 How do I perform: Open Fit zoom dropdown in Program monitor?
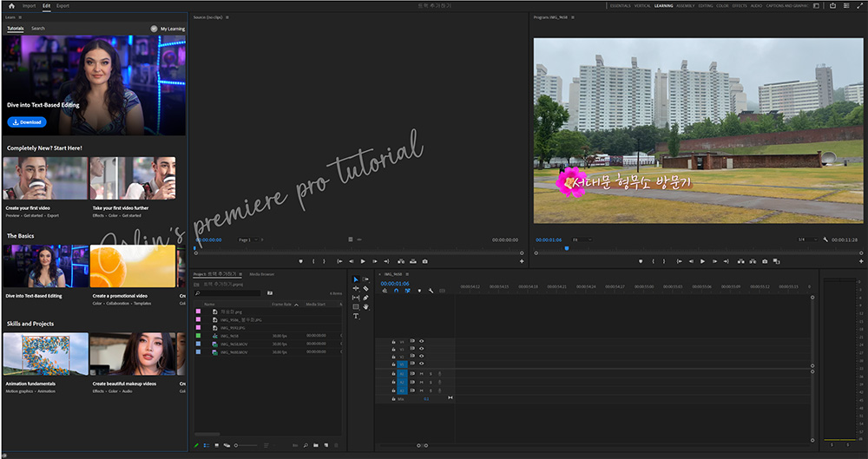[x=582, y=239]
